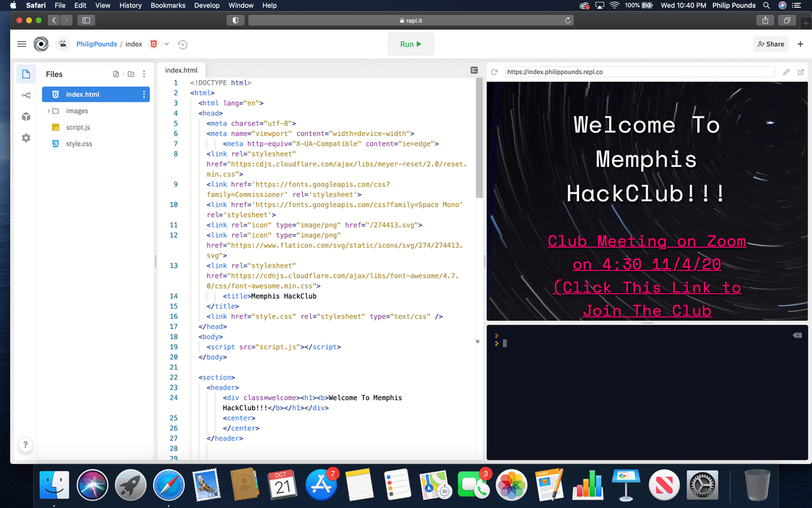Open the History menu
The image size is (812, 508).
[x=131, y=5]
